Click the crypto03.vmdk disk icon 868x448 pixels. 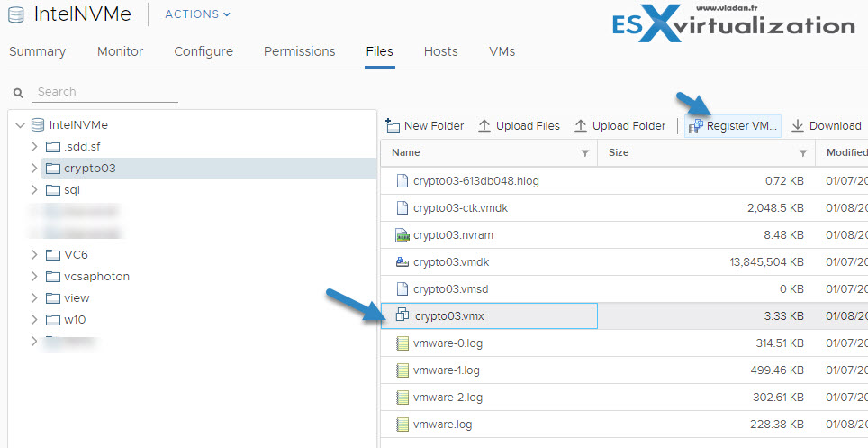[x=402, y=262]
